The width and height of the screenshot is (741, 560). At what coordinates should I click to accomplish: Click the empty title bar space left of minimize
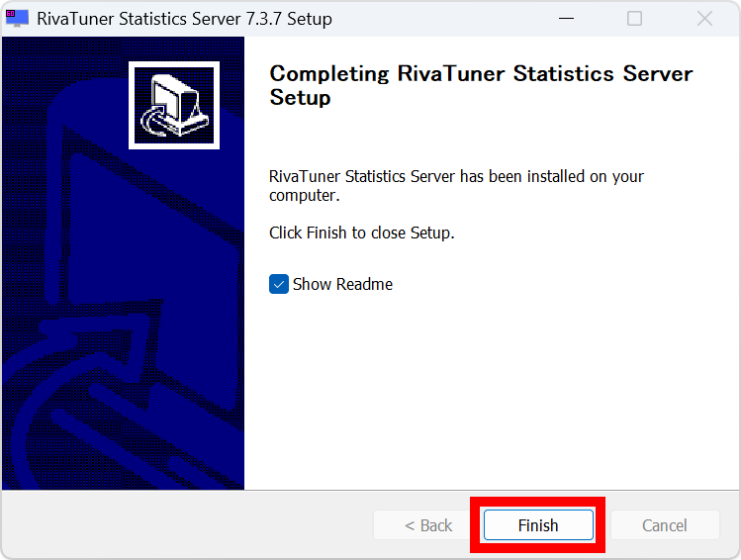pyautogui.click(x=445, y=19)
